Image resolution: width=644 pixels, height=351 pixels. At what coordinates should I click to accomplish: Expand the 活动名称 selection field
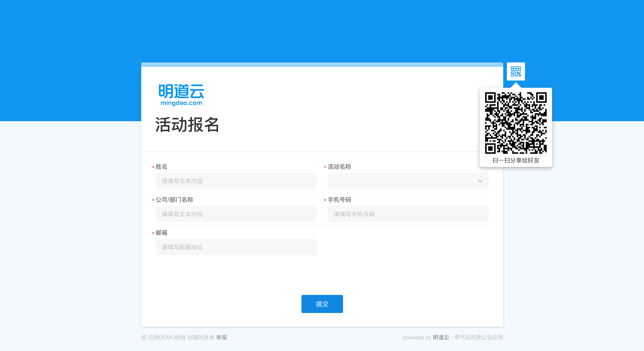coord(403,181)
